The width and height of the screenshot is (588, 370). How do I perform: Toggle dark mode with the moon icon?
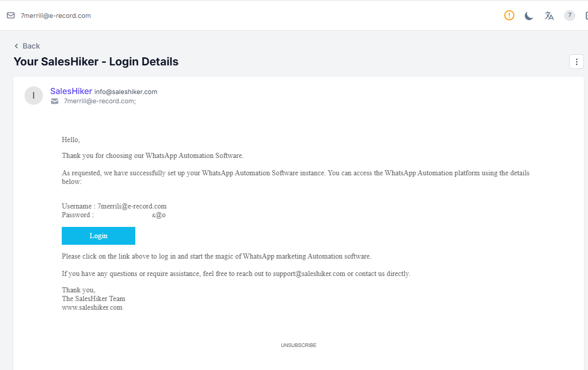tap(529, 16)
